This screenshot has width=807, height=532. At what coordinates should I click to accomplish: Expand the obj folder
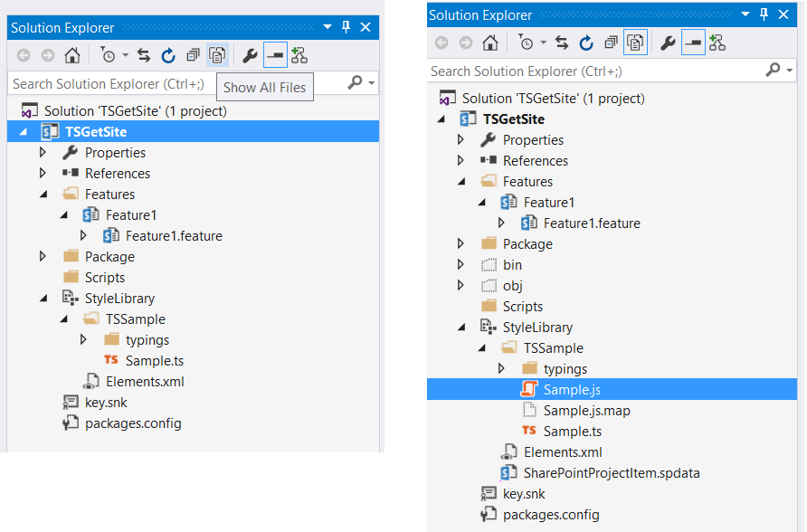point(460,286)
